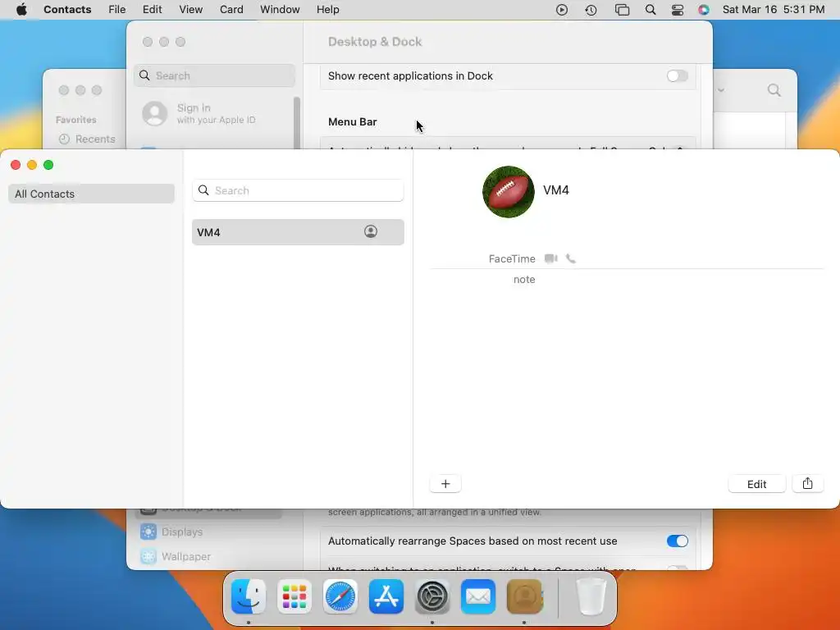Toggle Automatically rearrange Spaces setting

pyautogui.click(x=677, y=541)
